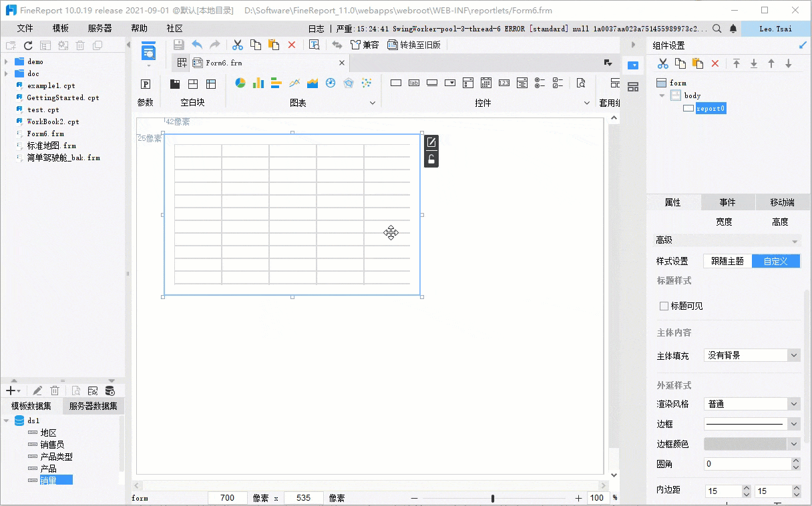Open the 服务器 menu
Image resolution: width=812 pixels, height=506 pixels.
tap(99, 28)
